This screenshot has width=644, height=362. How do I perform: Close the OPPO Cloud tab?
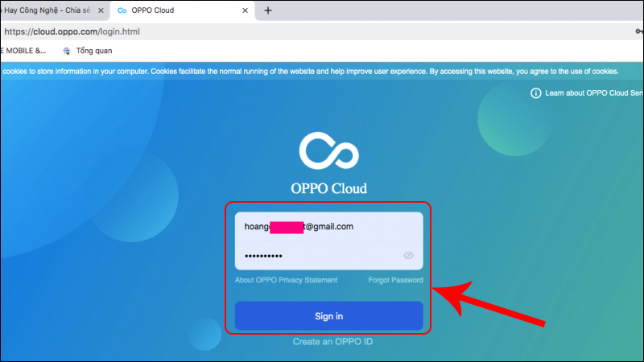point(245,10)
